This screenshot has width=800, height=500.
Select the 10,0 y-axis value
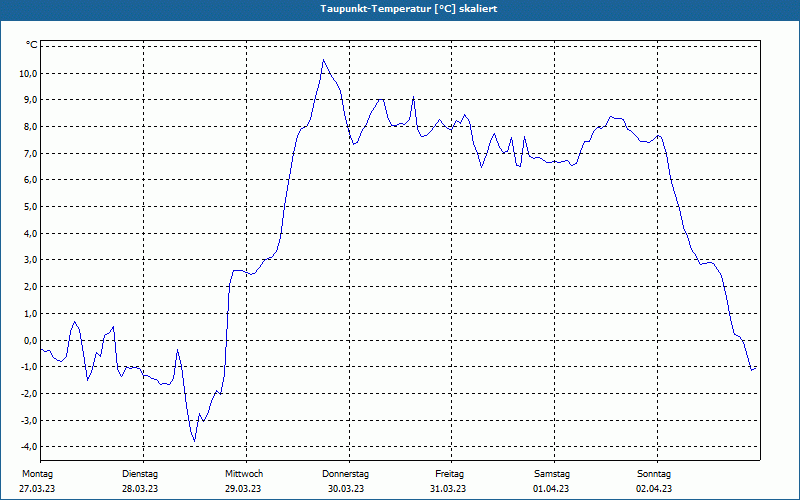point(28,73)
